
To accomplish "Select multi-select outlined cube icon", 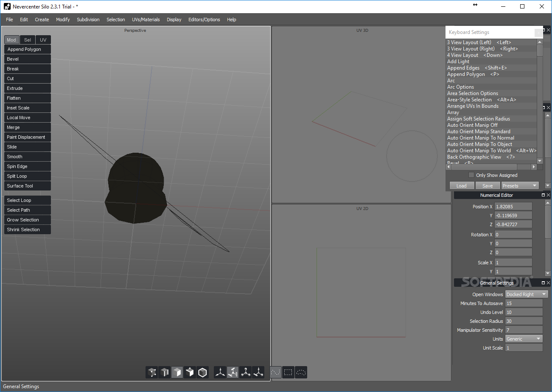I will click(x=203, y=372).
